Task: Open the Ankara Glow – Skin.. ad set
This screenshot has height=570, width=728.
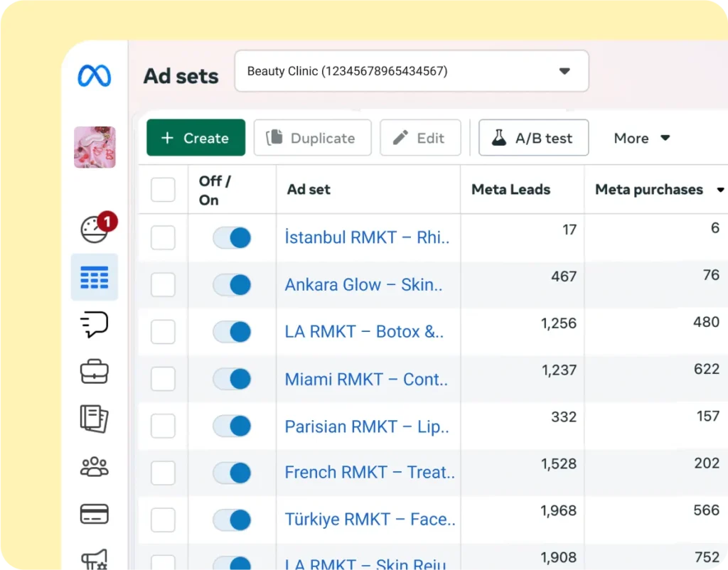Action: pyautogui.click(x=363, y=284)
